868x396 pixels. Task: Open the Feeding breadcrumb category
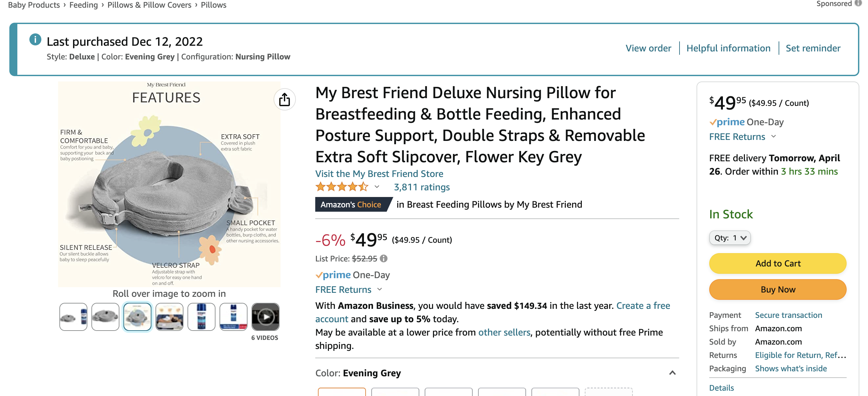[84, 5]
